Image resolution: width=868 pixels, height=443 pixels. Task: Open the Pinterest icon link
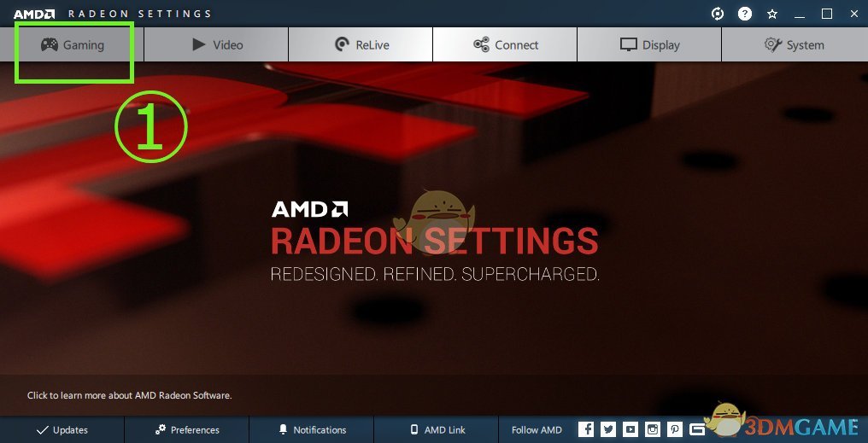pos(675,429)
